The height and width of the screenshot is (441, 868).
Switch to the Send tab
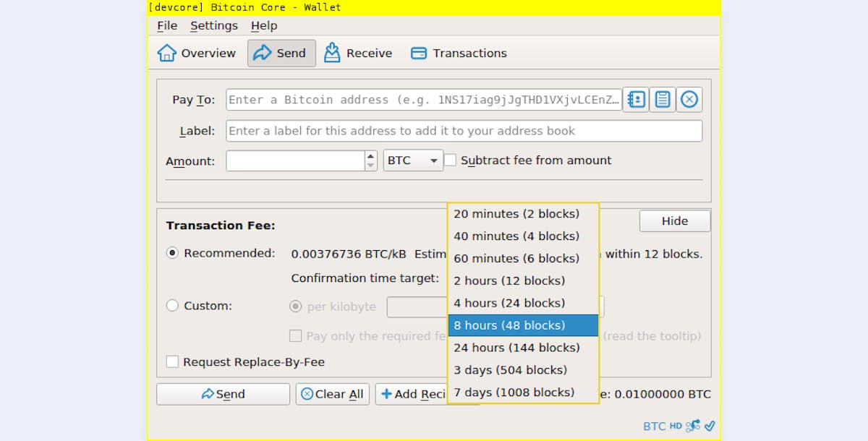(x=281, y=53)
